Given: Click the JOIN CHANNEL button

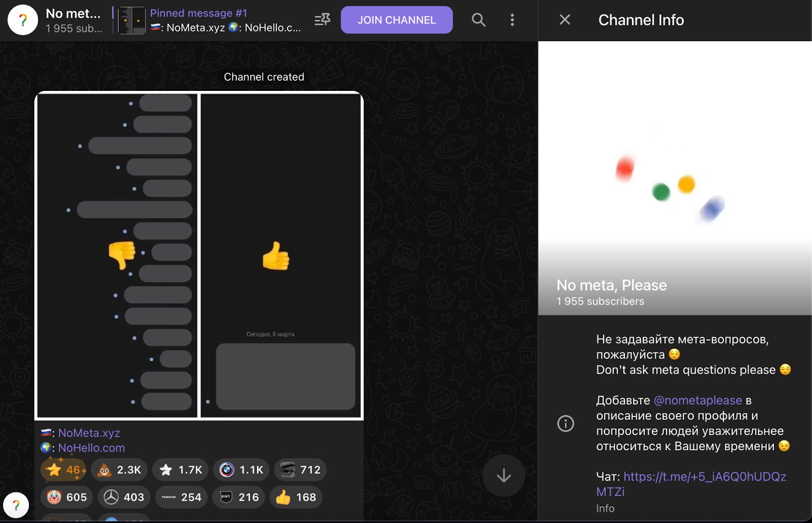Looking at the screenshot, I should click(x=396, y=20).
